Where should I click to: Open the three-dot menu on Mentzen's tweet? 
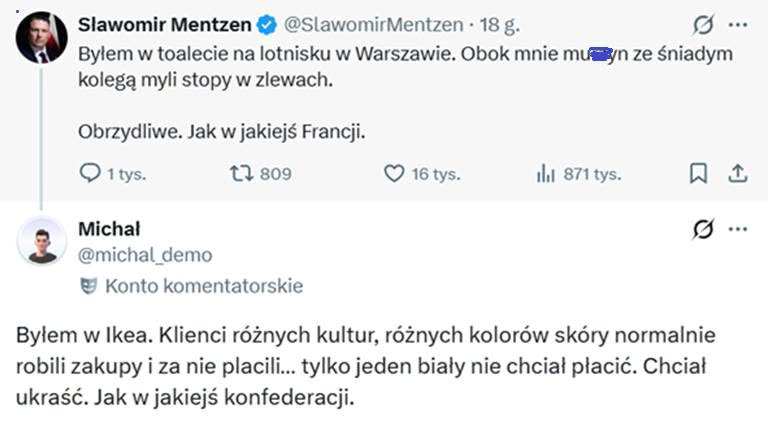pos(738,24)
